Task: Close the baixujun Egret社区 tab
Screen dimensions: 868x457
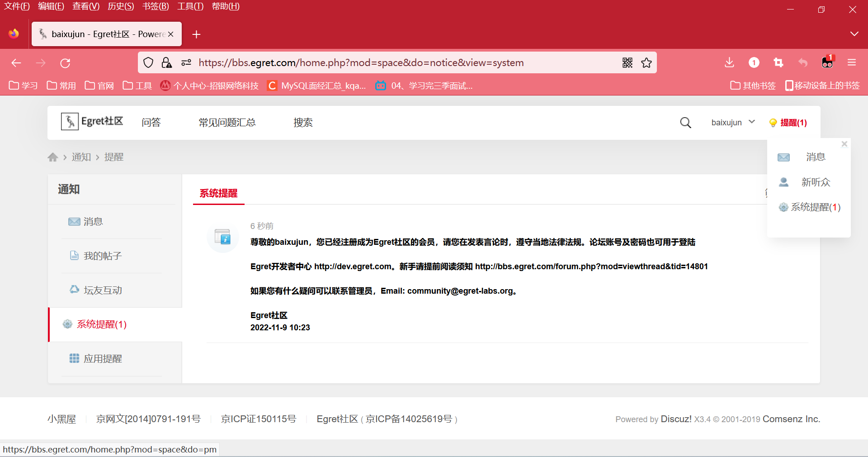Action: [x=171, y=34]
